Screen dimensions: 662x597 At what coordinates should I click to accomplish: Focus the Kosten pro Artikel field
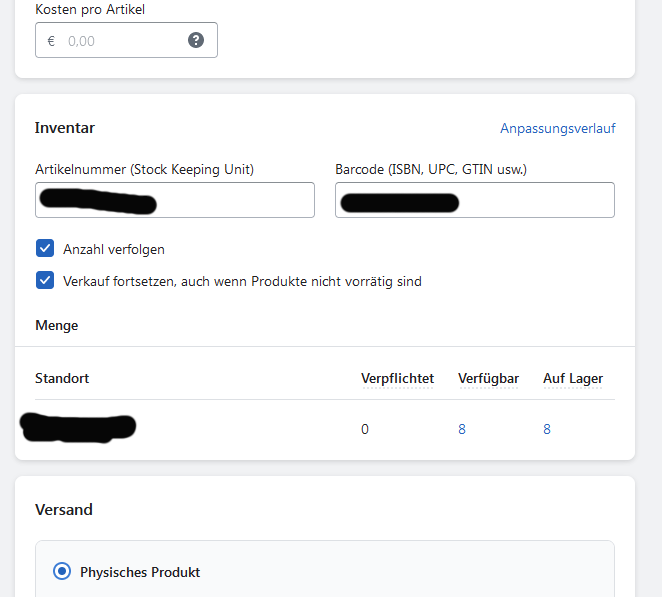point(120,41)
